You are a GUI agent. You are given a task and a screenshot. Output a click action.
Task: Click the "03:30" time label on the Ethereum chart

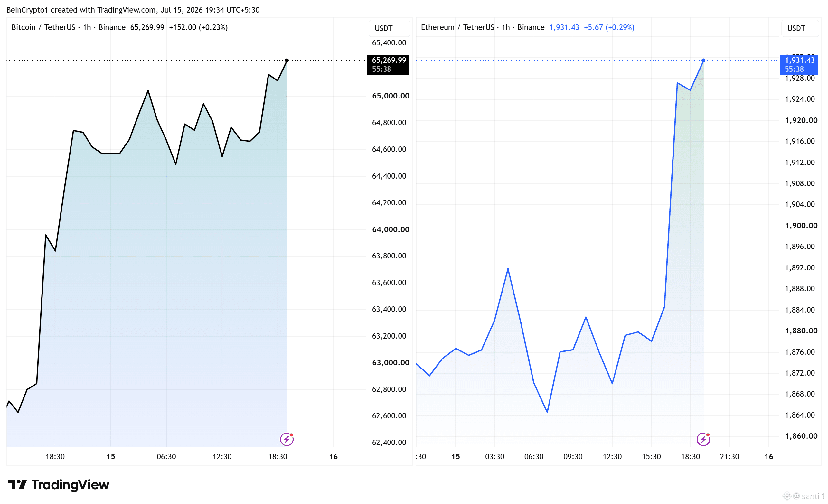pos(495,457)
